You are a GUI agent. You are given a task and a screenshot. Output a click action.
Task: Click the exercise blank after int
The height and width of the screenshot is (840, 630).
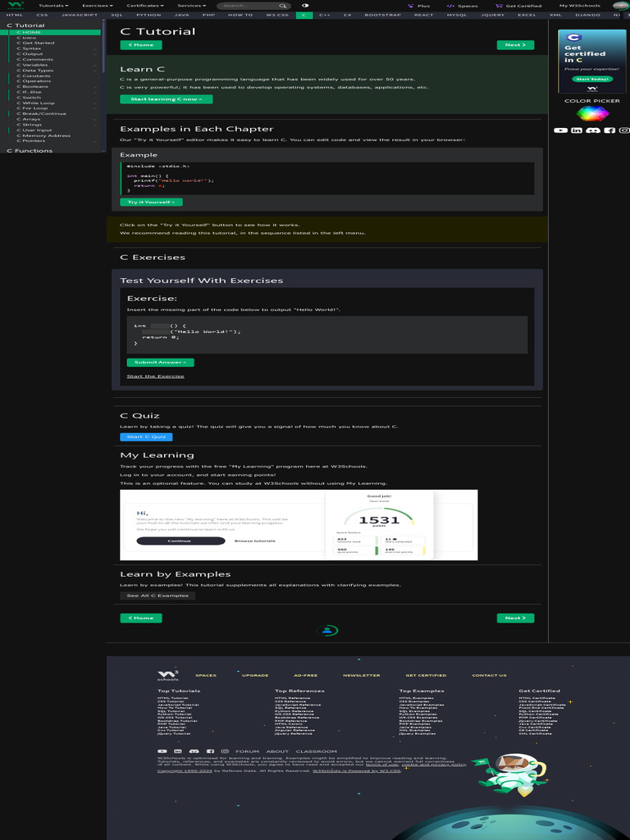click(x=160, y=326)
